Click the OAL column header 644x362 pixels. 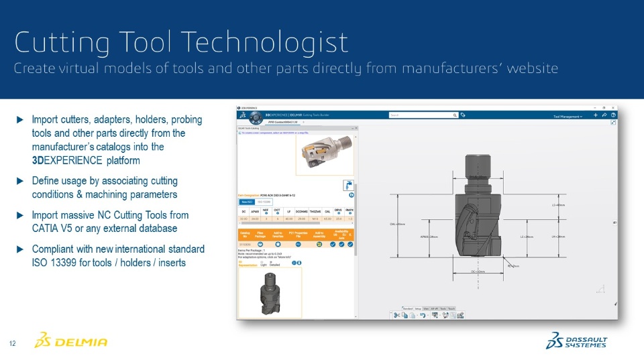(x=327, y=212)
